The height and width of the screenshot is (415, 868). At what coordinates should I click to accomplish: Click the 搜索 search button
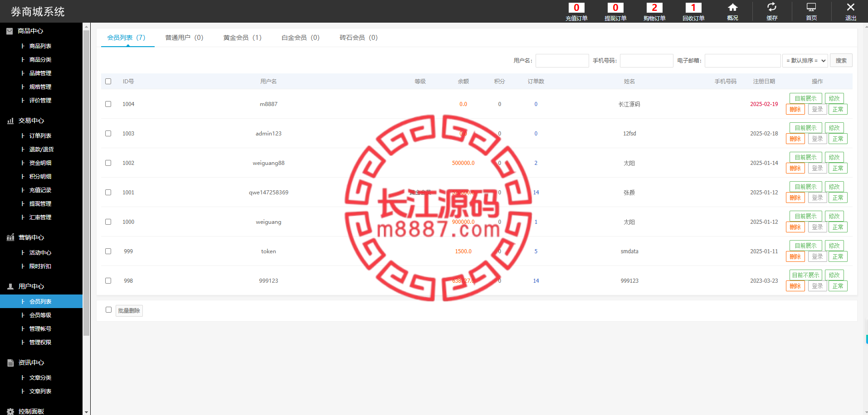pos(841,60)
